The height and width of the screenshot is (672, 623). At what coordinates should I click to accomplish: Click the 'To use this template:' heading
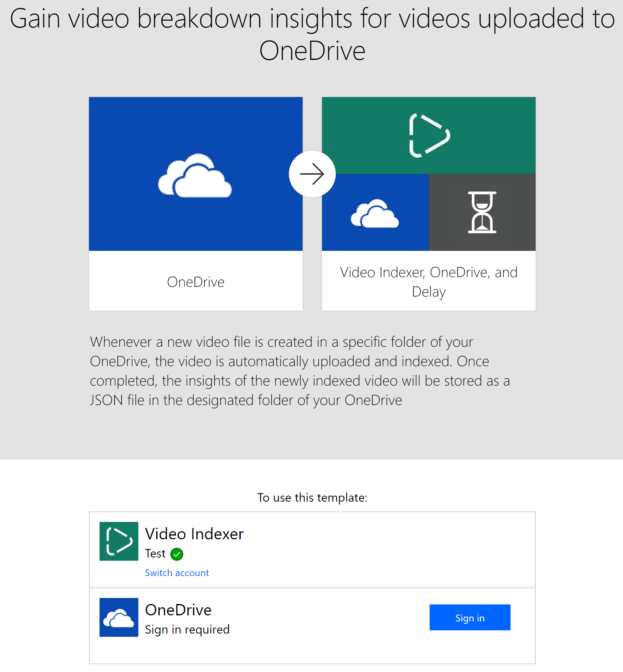[x=312, y=498]
